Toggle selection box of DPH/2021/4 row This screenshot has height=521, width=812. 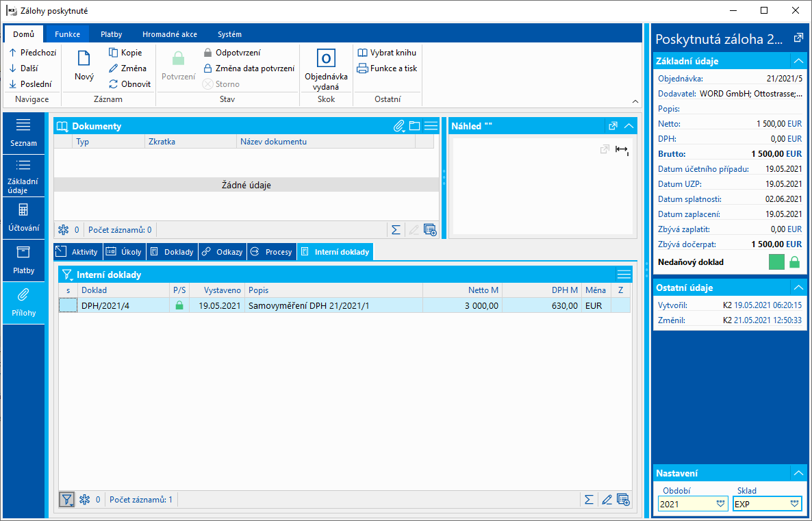68,306
